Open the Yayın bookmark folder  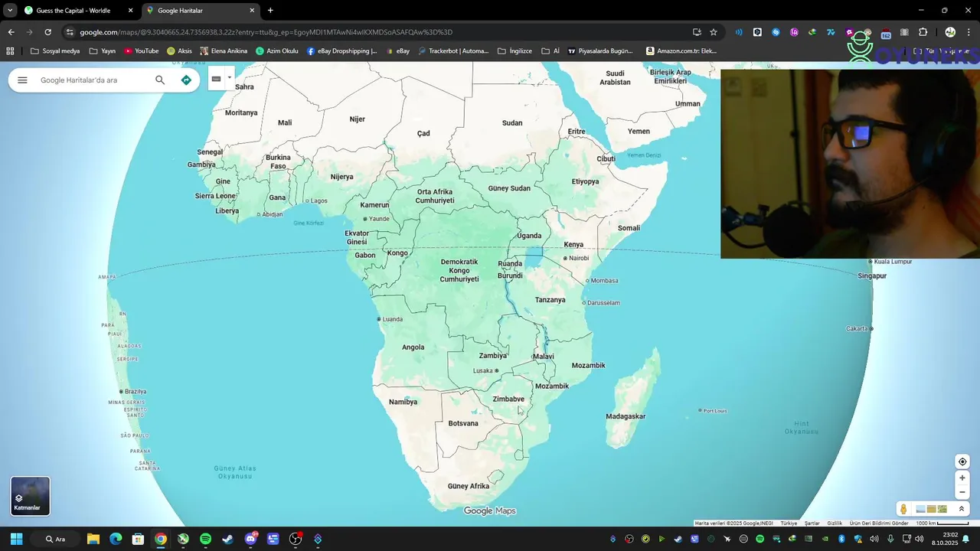tap(103, 51)
